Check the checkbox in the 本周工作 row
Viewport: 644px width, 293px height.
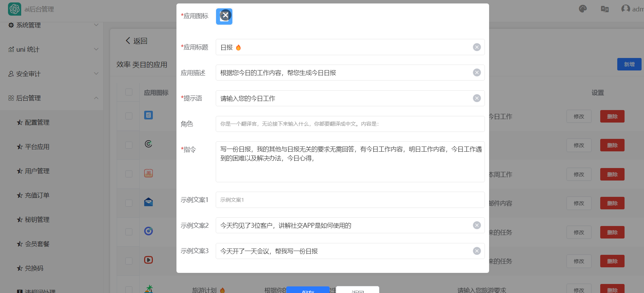coord(129,174)
